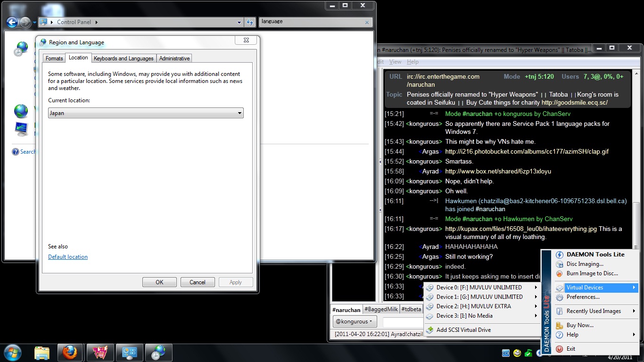This screenshot has width=644, height=362.
Task: Switch to the #naruchan channel tab
Action: click(x=347, y=310)
